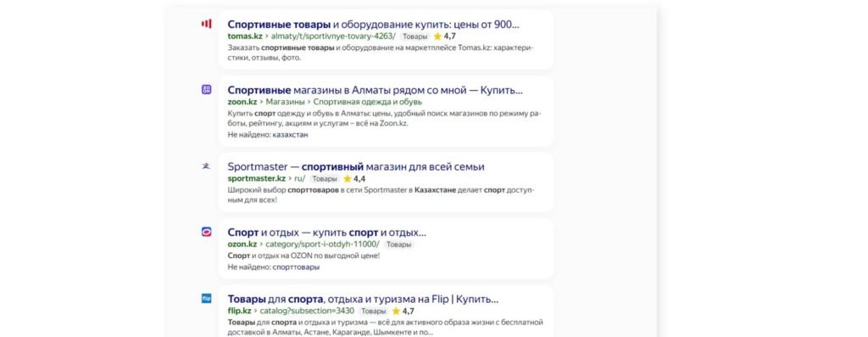
Task: Click the tomas.kz domain link
Action: 245,36
